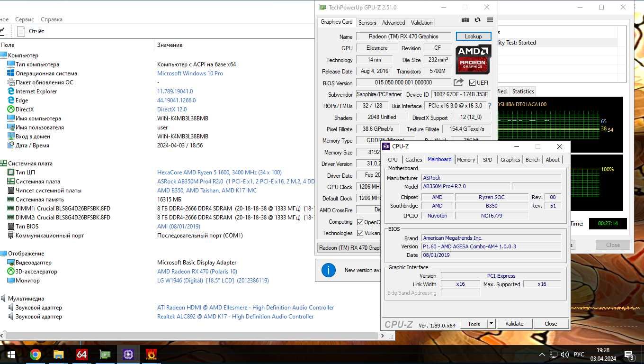
Task: Open the AMD Radeon RX 470 (Polaris 10) link
Action: [197, 272]
